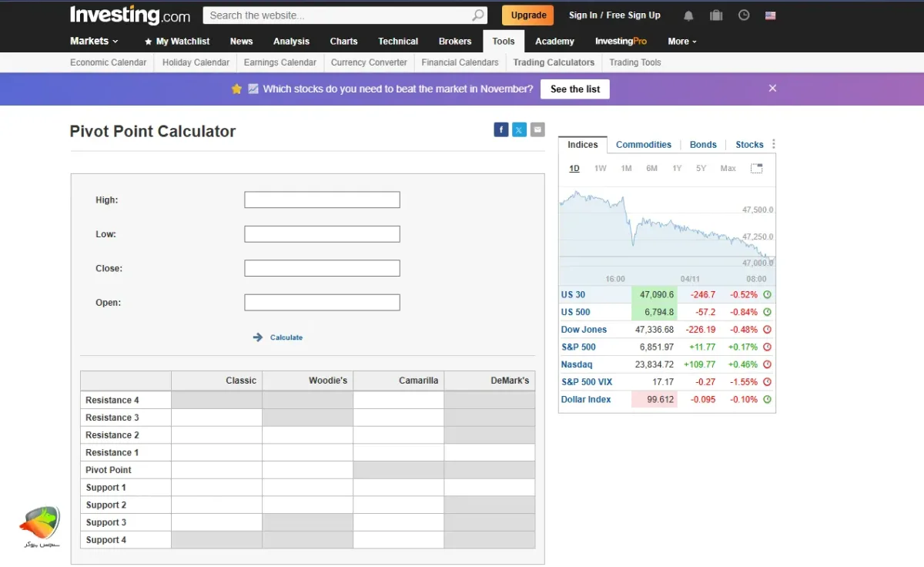Go to Holiday Calendar
Image resolution: width=924 pixels, height=567 pixels.
point(196,62)
